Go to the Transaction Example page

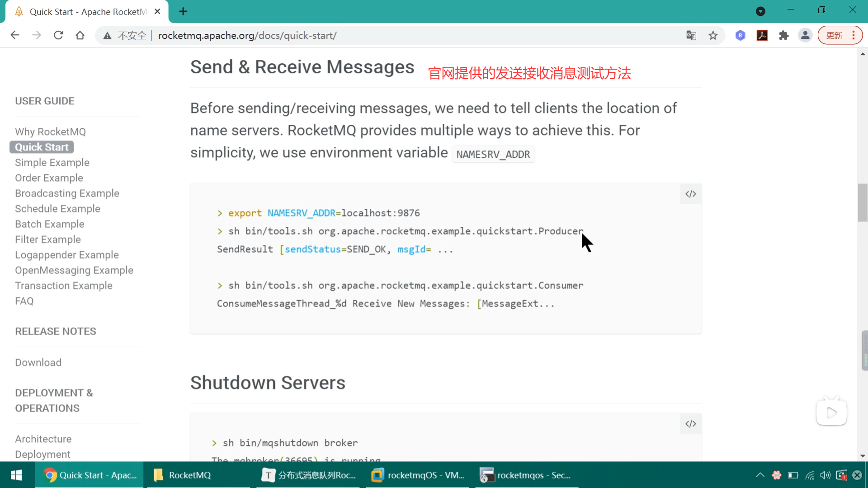pos(64,286)
